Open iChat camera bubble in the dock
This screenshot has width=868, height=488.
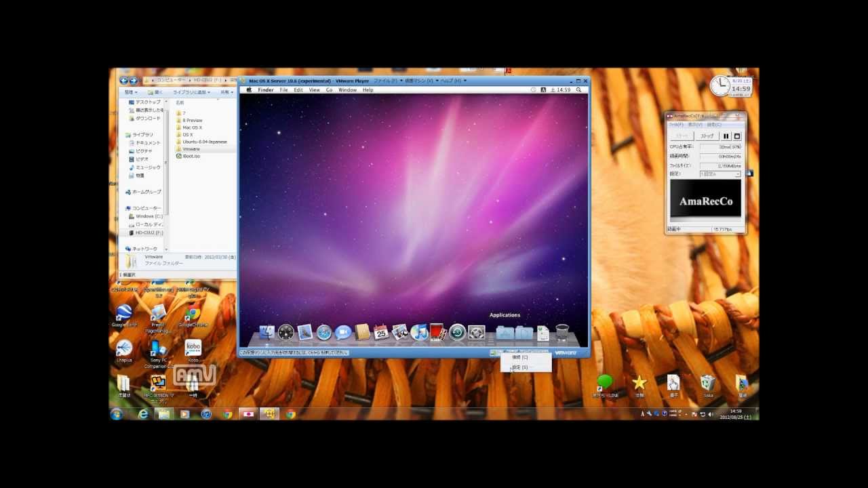[x=343, y=332]
